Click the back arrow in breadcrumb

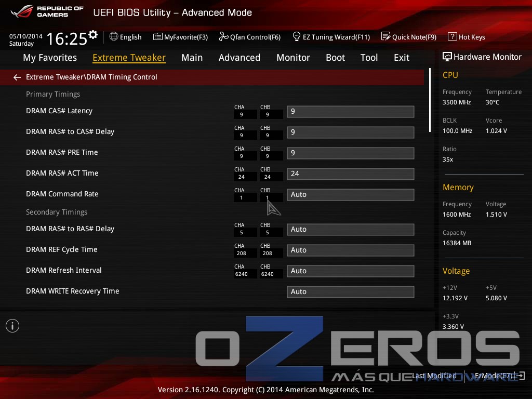click(17, 77)
